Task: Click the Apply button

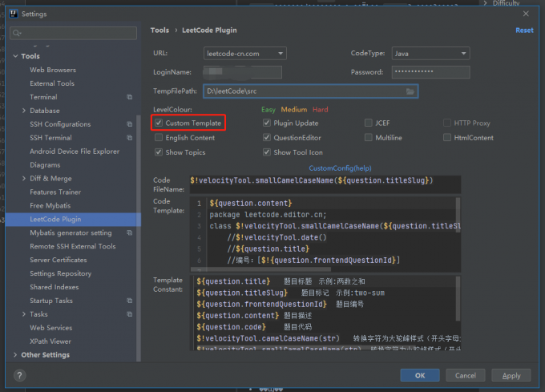Action: coord(511,375)
